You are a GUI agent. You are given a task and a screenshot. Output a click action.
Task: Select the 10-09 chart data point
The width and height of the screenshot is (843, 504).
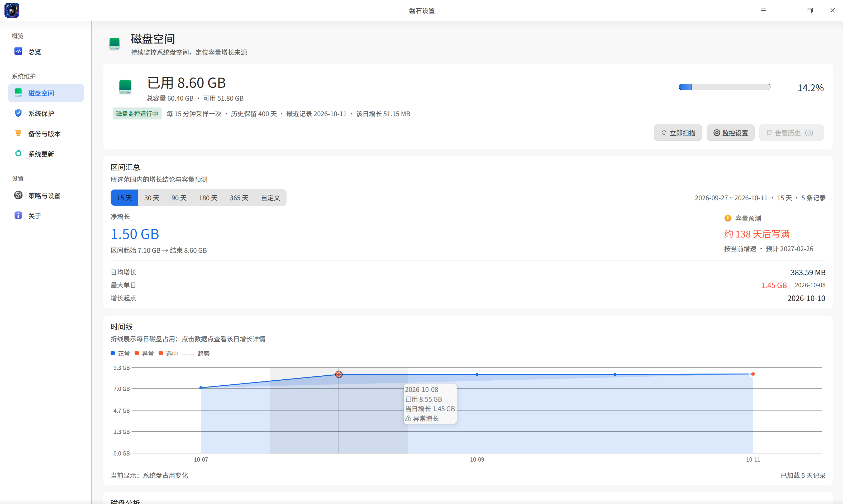click(477, 374)
